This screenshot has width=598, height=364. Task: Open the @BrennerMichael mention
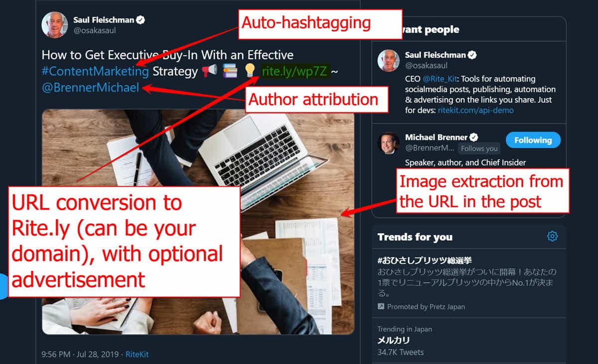[90, 88]
